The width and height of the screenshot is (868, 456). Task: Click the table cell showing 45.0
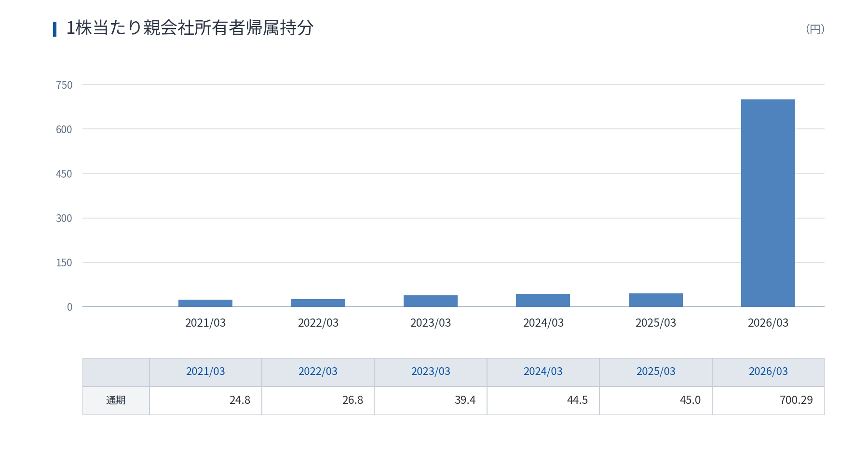coord(656,401)
